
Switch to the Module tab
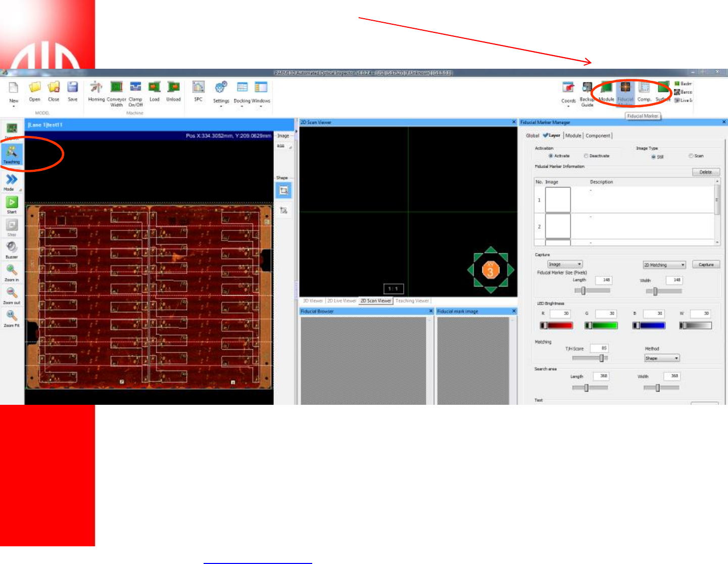pyautogui.click(x=573, y=136)
